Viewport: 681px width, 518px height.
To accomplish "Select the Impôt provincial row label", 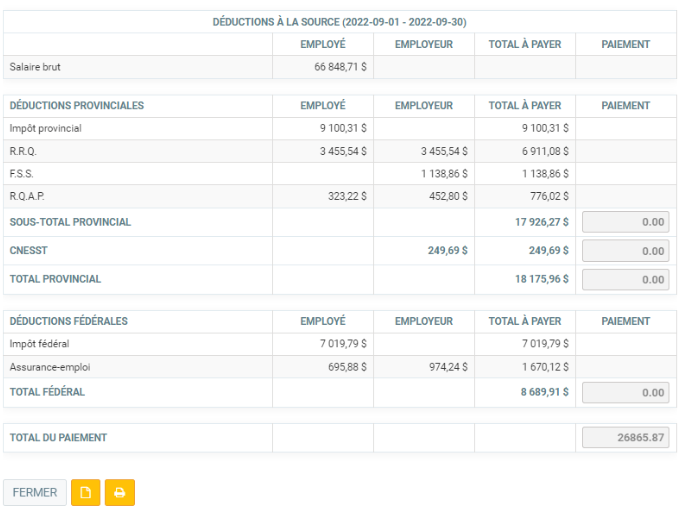I will pos(46,129).
